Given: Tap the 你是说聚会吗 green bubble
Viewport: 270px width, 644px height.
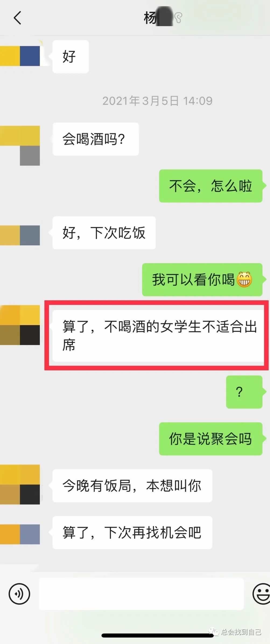Looking at the screenshot, I should 211,439.
